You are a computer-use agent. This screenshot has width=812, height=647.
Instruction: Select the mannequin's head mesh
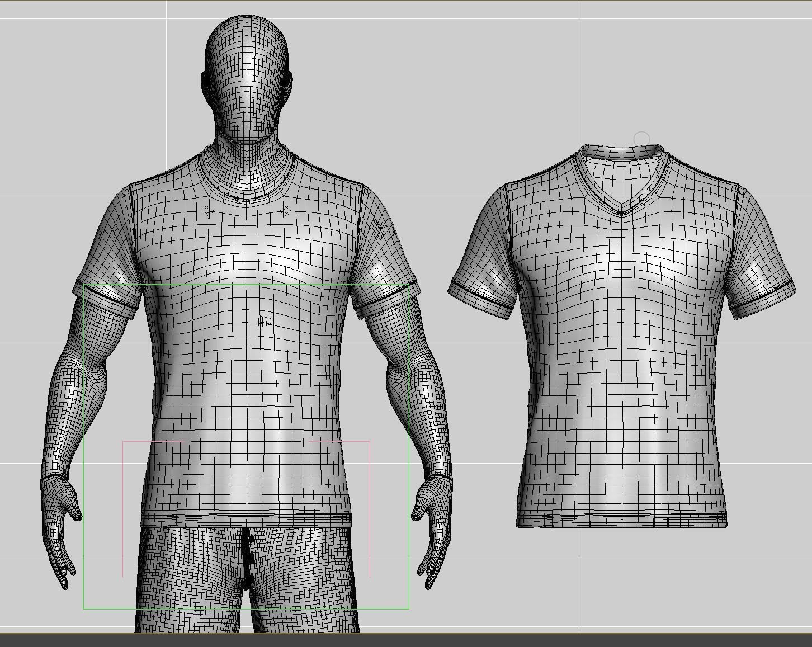click(247, 79)
